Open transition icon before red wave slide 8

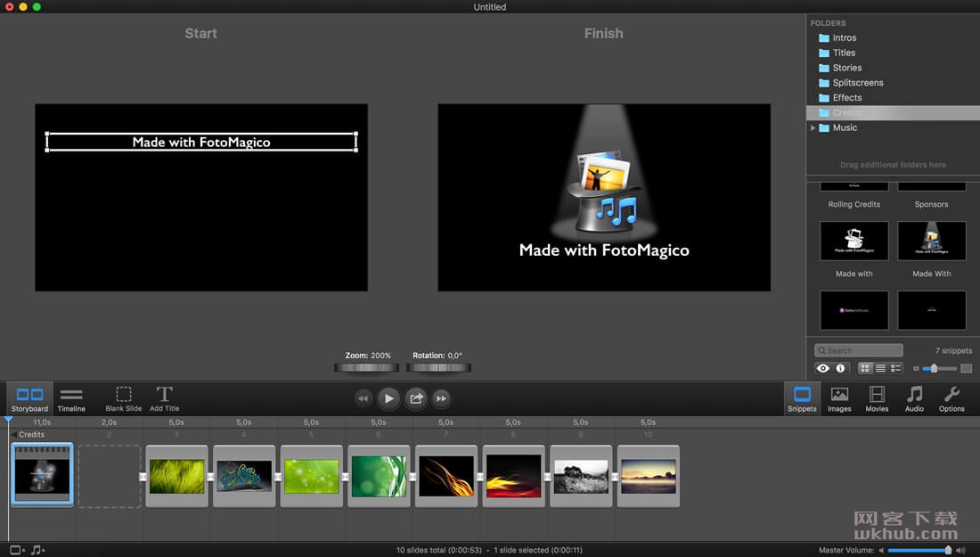480,477
